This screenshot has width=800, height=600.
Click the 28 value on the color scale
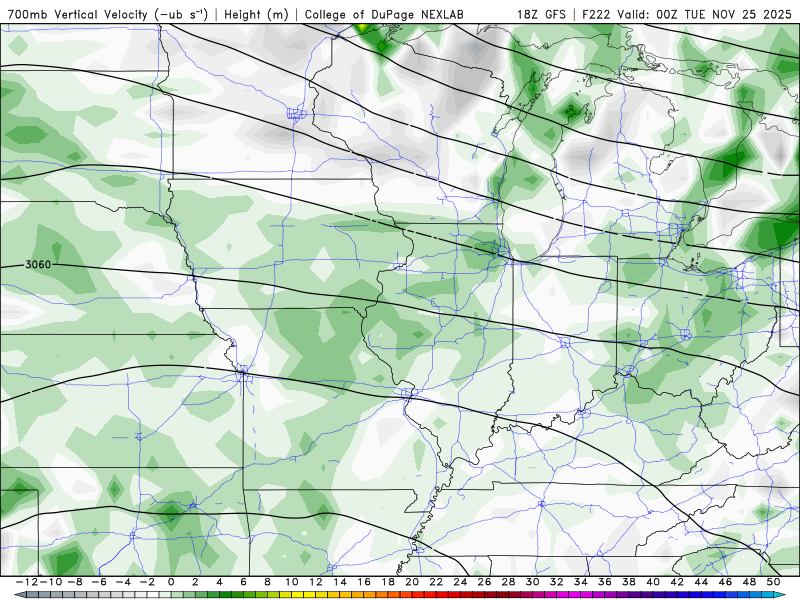point(508,582)
